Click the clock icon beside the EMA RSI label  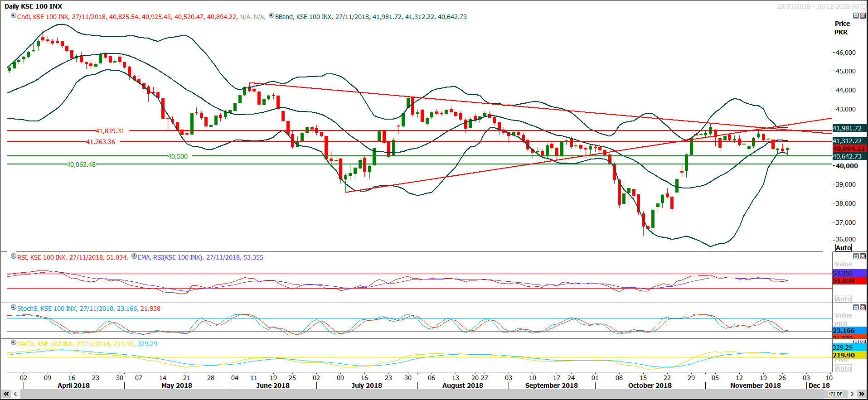click(x=134, y=256)
